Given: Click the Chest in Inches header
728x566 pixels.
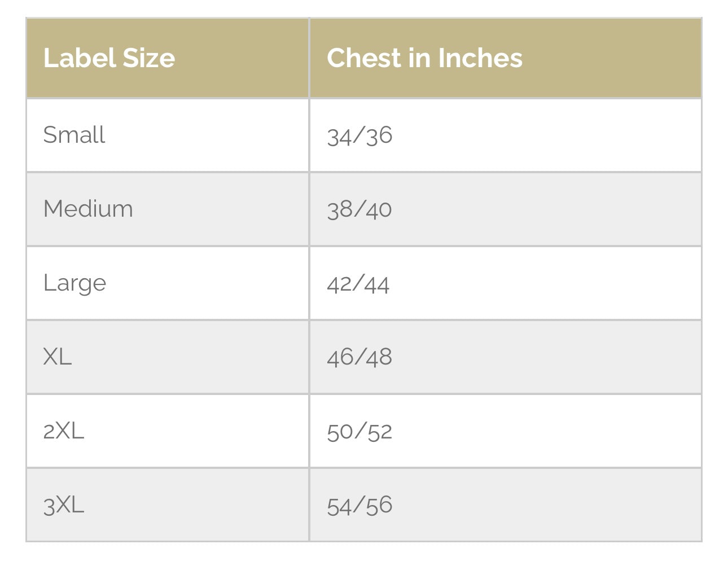Looking at the screenshot, I should (424, 58).
